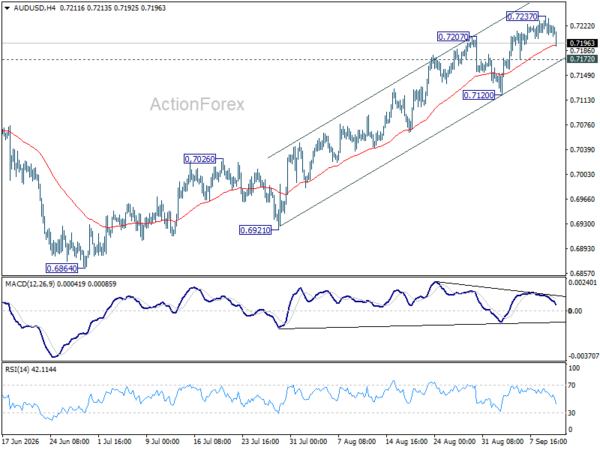
Task: Click the 24 Aug 00:00 time axis label
Action: pos(455,441)
